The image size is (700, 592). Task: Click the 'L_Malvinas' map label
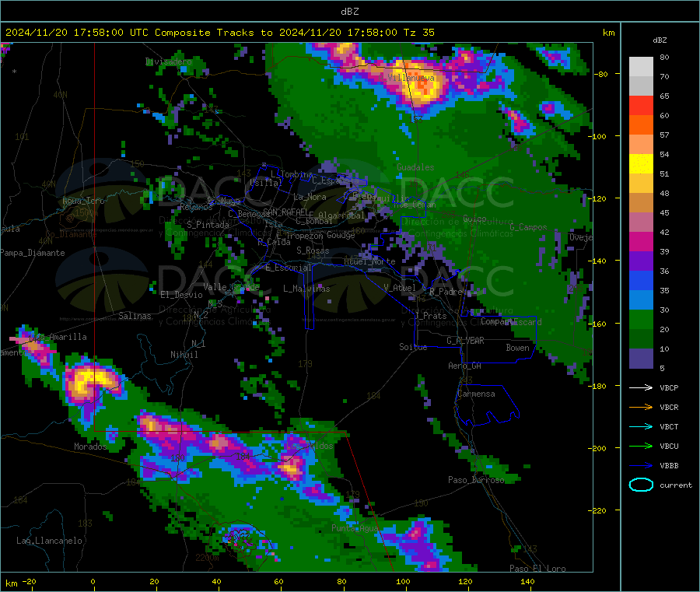point(306,289)
